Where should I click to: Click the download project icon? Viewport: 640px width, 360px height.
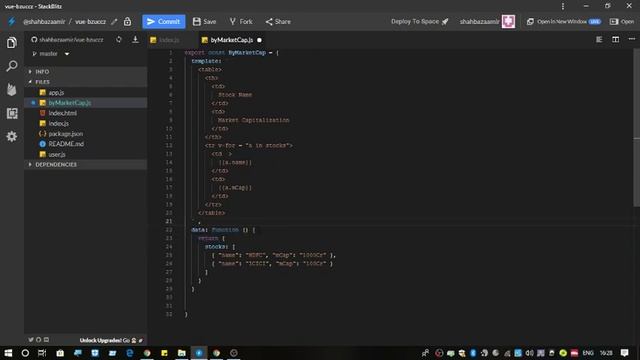pos(135,40)
